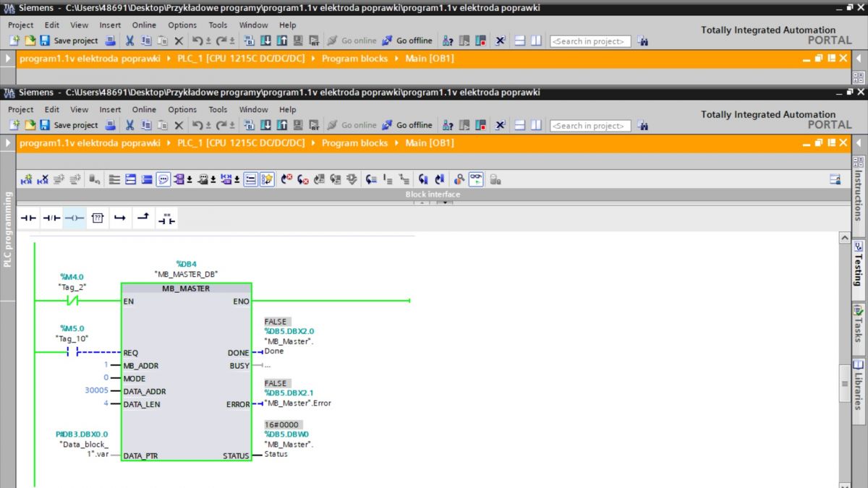This screenshot has height=488, width=868.
Task: Expand project tree arrow left of front breadcrumb
Action: point(8,143)
